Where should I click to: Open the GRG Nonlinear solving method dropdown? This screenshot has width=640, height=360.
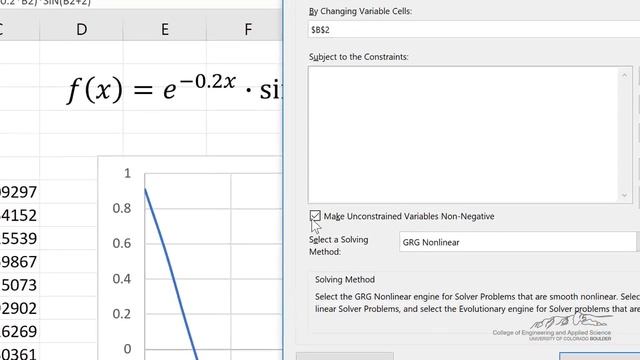519,242
